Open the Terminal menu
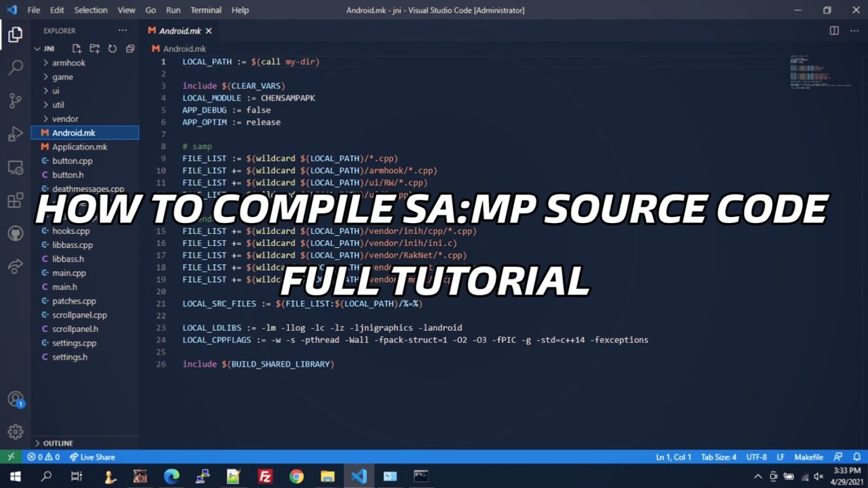868x488 pixels. 205,10
